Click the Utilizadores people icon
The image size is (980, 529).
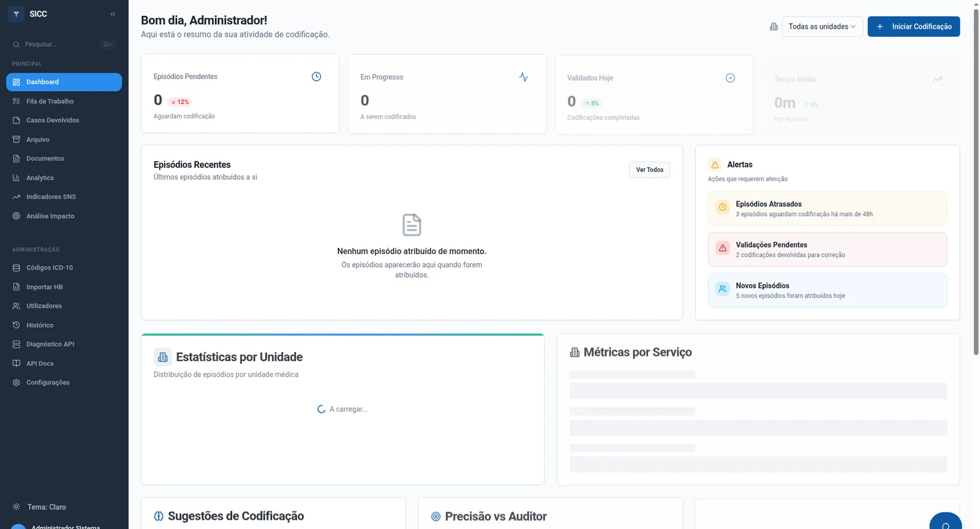point(17,306)
